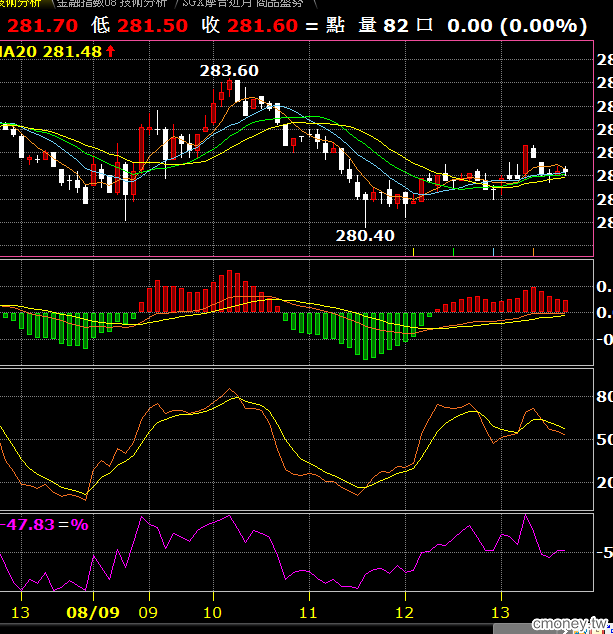Select the 12 o'clock mark on time axis

[x=404, y=613]
